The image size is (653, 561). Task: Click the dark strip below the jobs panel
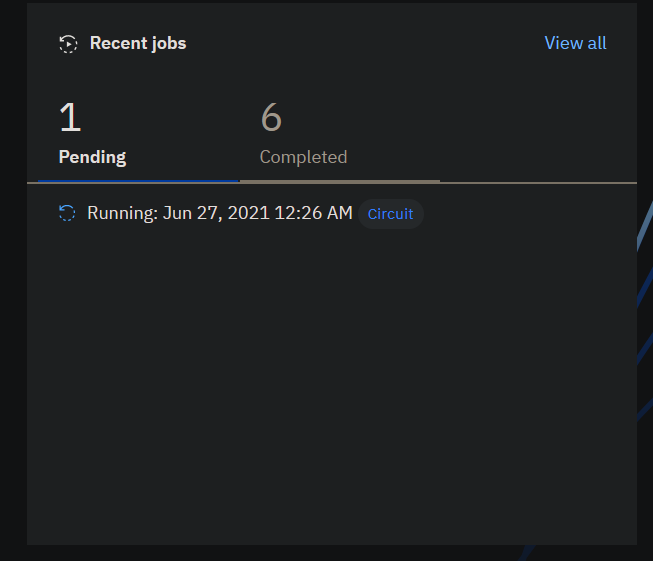click(330, 553)
